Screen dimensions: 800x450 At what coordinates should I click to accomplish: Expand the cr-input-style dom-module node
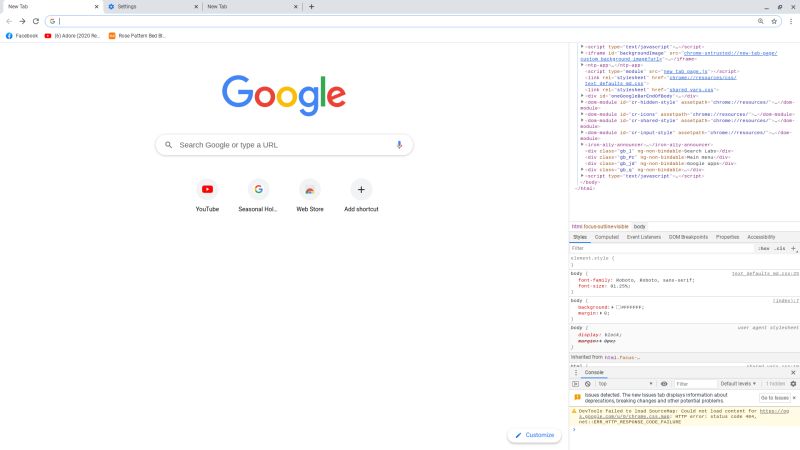(582, 132)
